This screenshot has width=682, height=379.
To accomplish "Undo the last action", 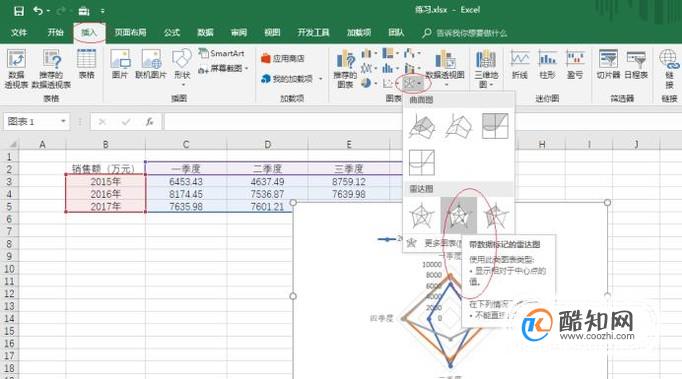I will [x=38, y=10].
